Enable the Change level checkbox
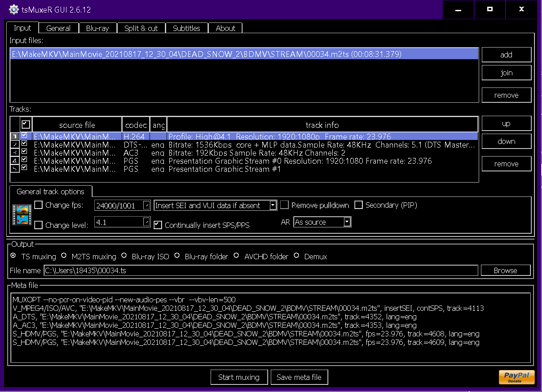The height and width of the screenshot is (392, 542). 39,225
